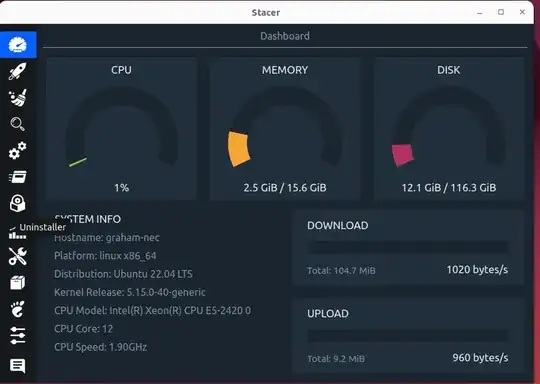The width and height of the screenshot is (540, 384).
Task: Click CPU Speed: 1.90GHz line
Action: click(101, 347)
